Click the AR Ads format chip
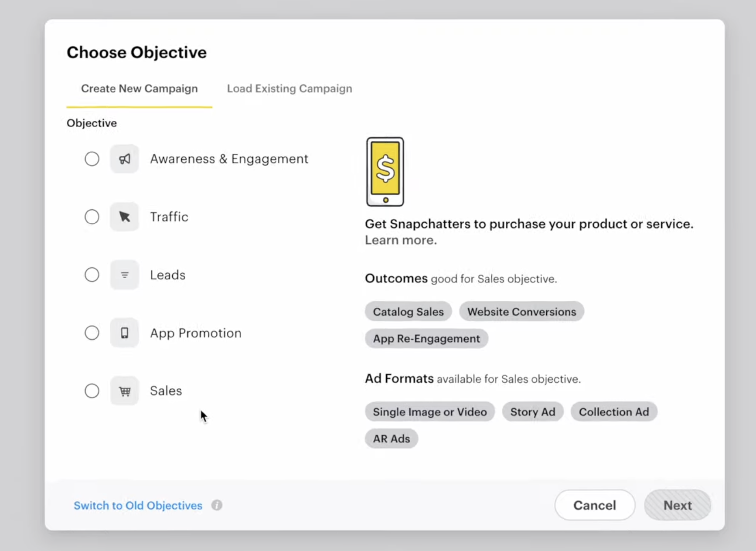This screenshot has height=551, width=756. 392,439
